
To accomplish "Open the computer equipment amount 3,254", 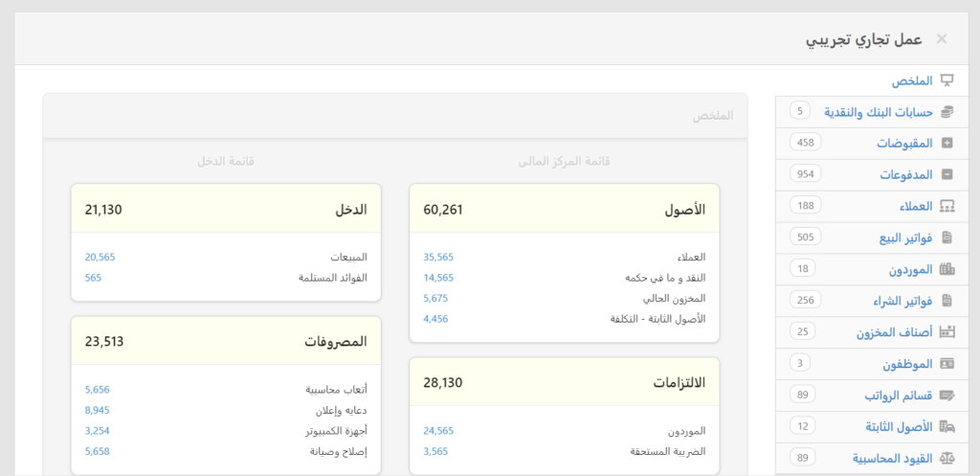I will click(x=98, y=431).
